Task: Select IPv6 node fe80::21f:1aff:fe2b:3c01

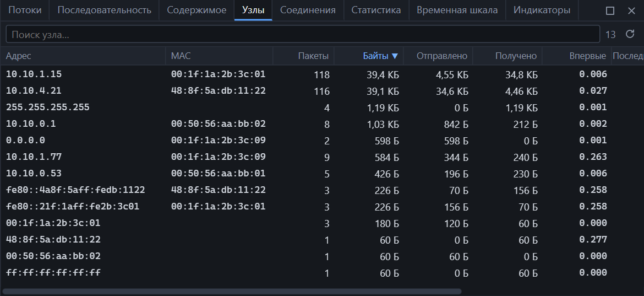Action: [x=322, y=206]
